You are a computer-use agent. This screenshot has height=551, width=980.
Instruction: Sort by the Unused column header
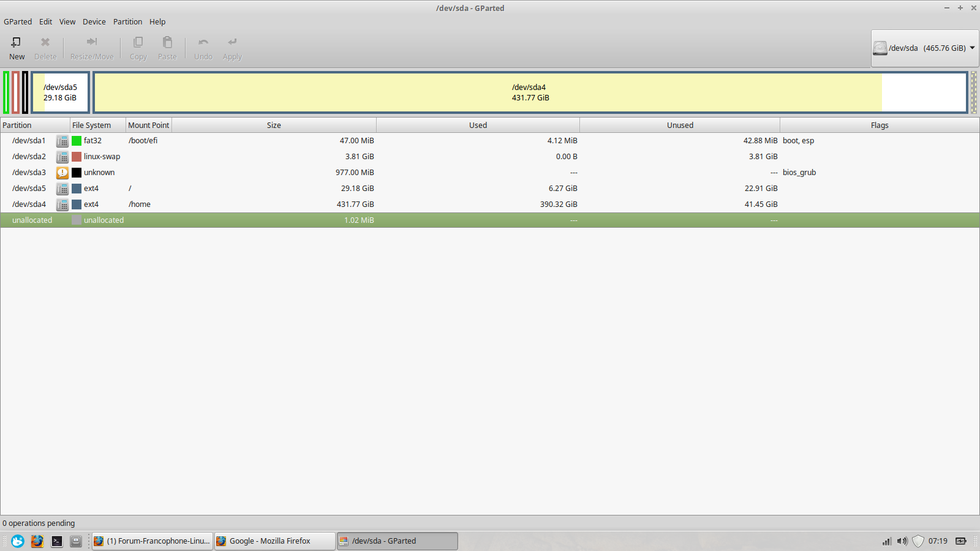pyautogui.click(x=680, y=125)
